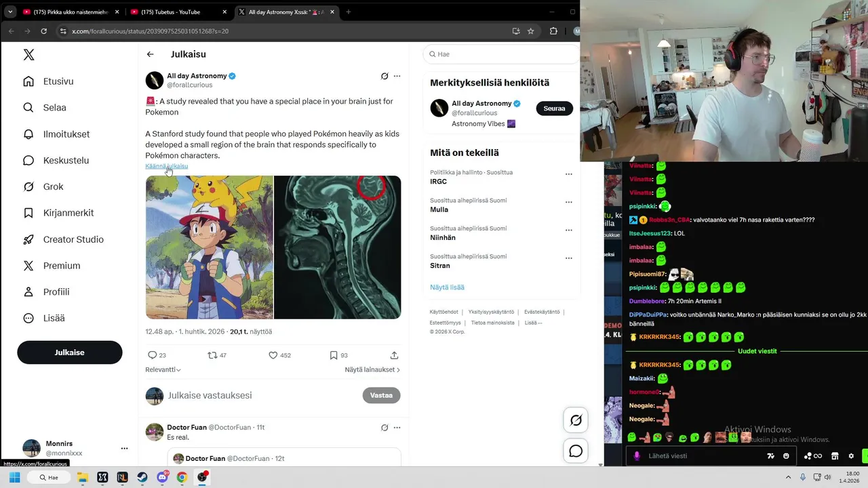868x488 pixels.
Task: Open Selaa explore page
Action: pyautogui.click(x=45, y=108)
